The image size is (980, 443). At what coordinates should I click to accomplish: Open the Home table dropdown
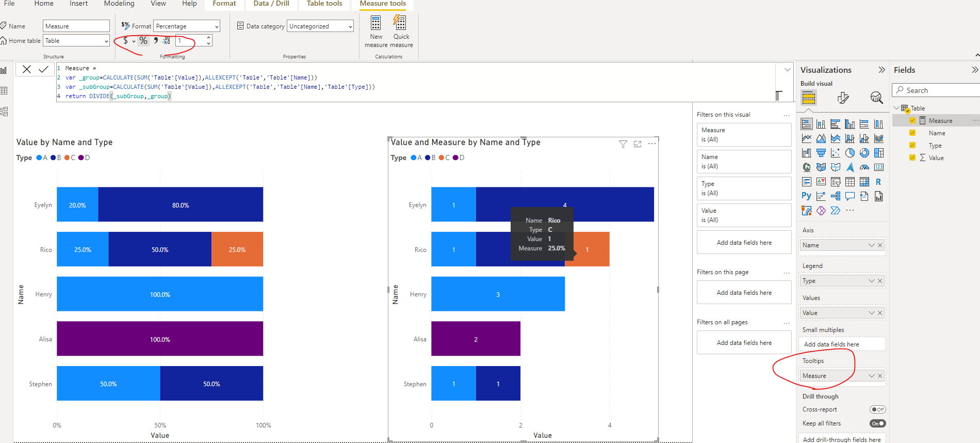[76, 41]
